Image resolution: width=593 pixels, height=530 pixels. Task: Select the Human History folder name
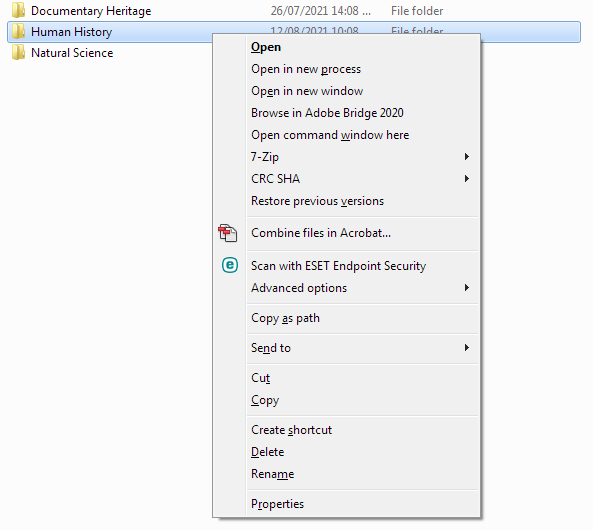[71, 32]
